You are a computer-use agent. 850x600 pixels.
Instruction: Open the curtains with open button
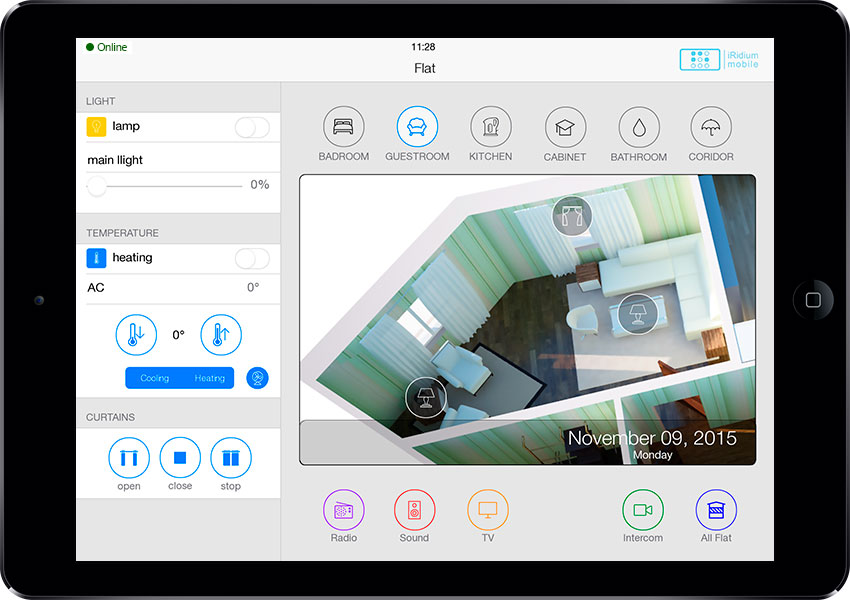tap(128, 458)
